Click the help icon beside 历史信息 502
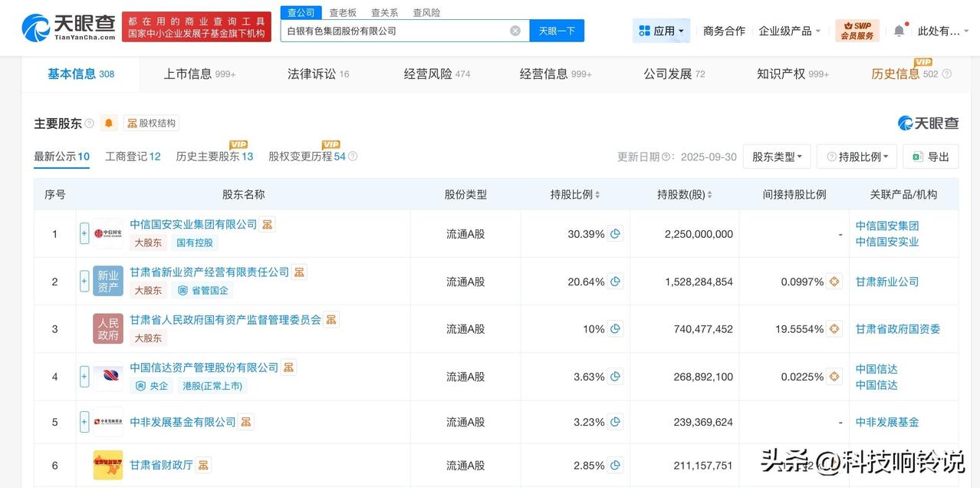The height and width of the screenshot is (488, 980). tap(946, 74)
